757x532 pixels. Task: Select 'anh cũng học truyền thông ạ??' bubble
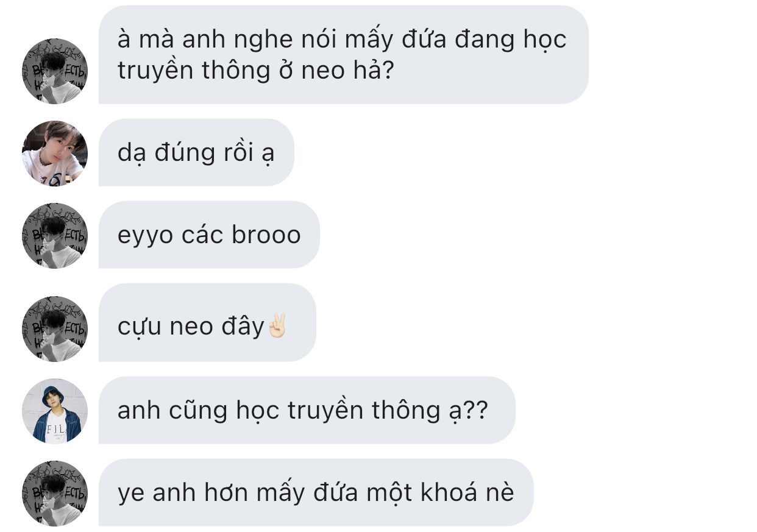(307, 410)
